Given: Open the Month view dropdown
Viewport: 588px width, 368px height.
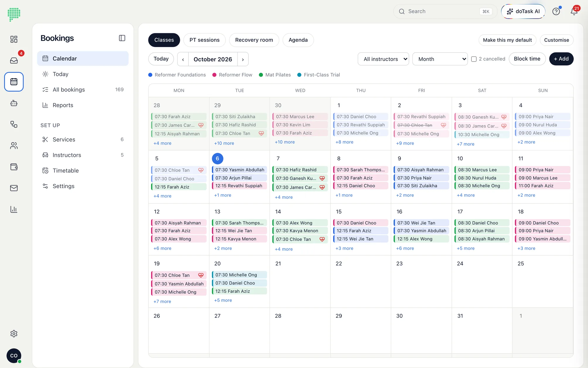Looking at the screenshot, I should point(440,59).
